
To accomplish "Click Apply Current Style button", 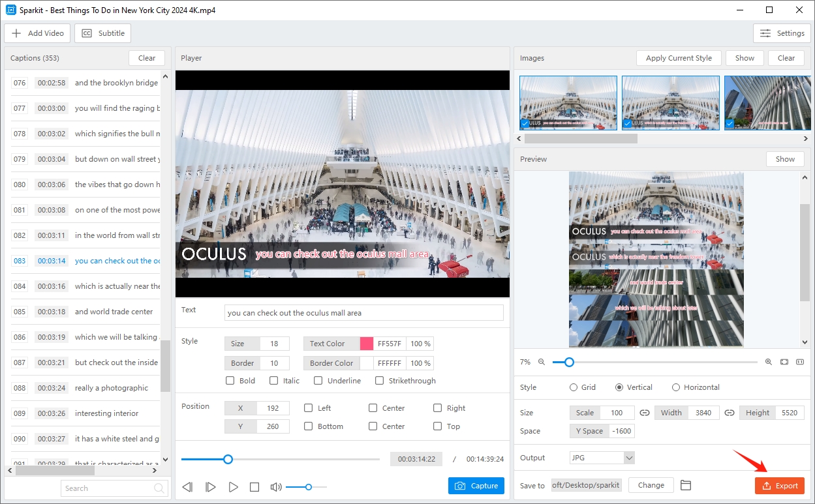I will [679, 58].
